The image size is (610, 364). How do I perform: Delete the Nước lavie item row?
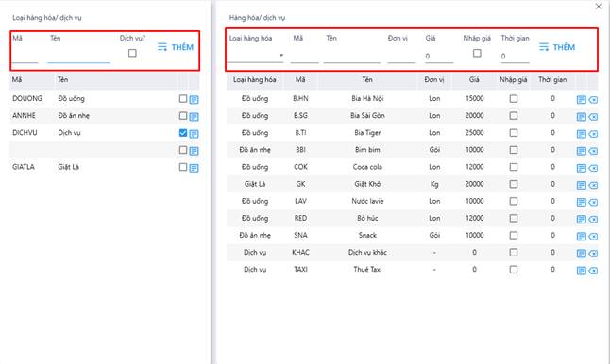pos(593,203)
